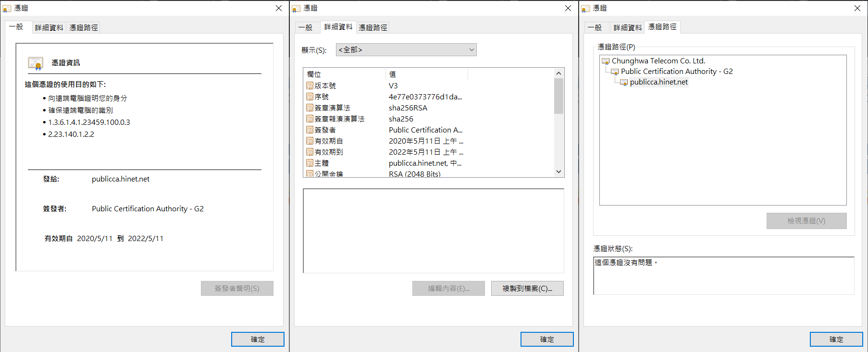The image size is (868, 352).
Task: Click the 檢視憑證(V) button
Action: pyautogui.click(x=806, y=221)
